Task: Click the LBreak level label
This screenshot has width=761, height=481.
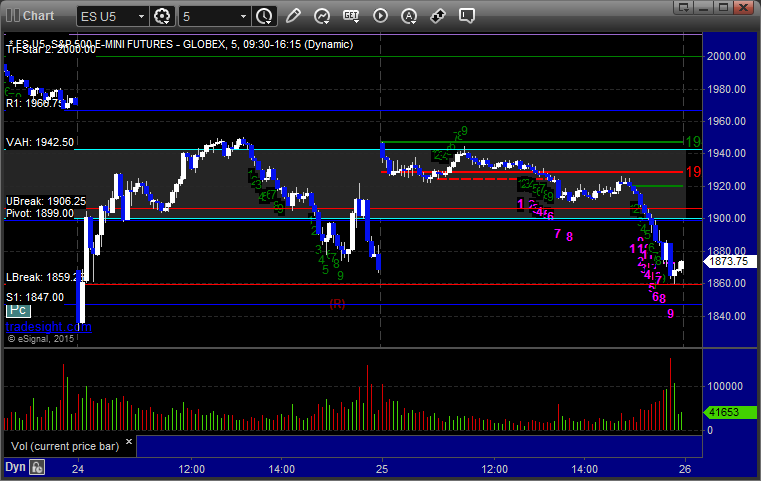Action: (x=44, y=277)
